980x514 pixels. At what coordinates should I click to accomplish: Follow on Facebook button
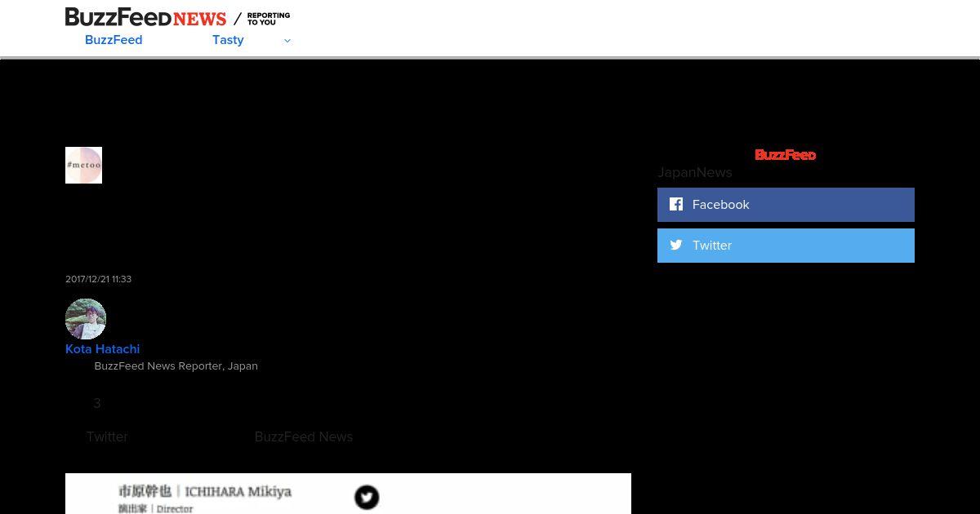[786, 205]
